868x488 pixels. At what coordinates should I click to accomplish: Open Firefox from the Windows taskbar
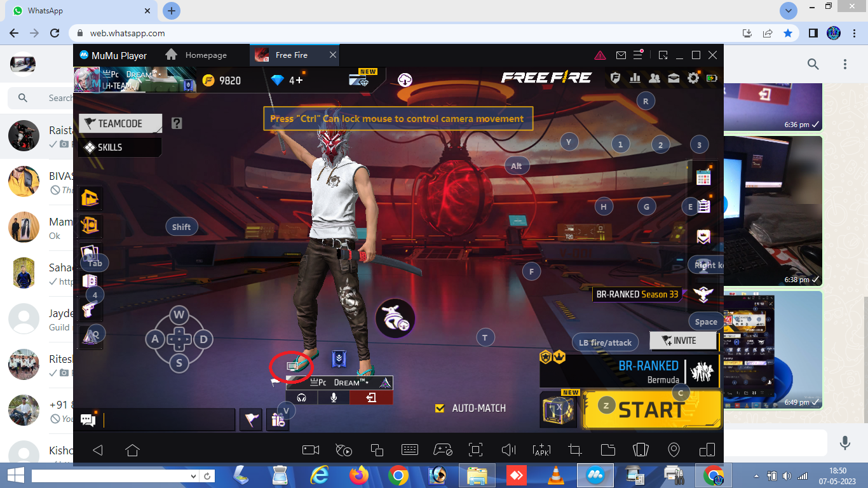359,475
